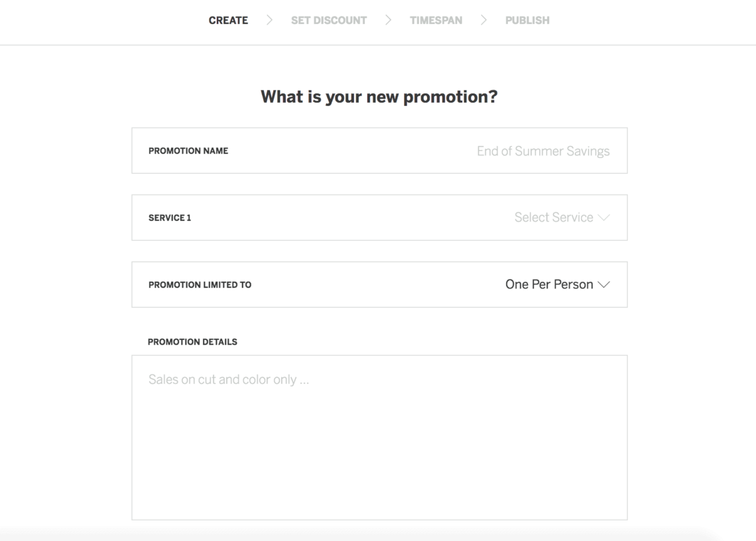Jump to the PUBLISH step
This screenshot has width=756, height=541.
pyautogui.click(x=527, y=20)
